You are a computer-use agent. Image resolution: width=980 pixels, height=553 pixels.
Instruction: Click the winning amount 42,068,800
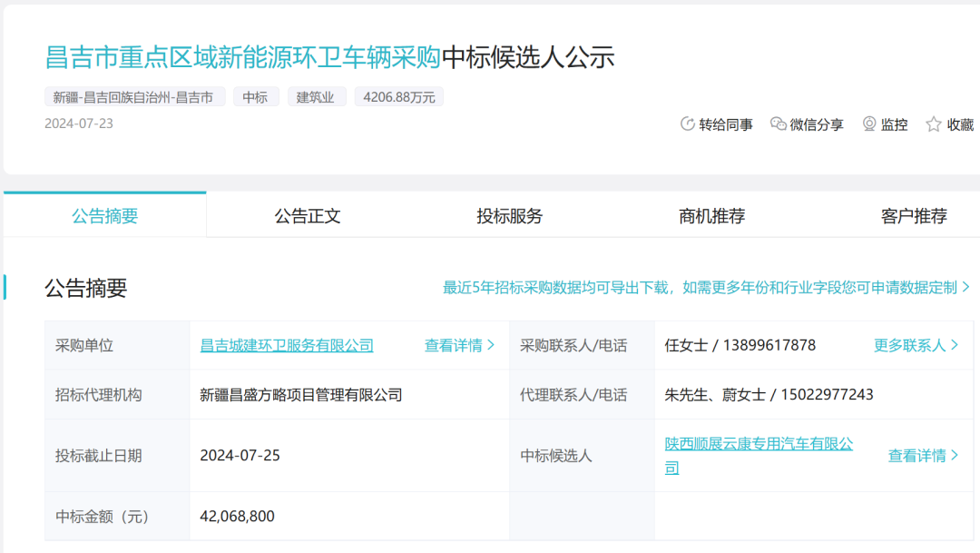[x=238, y=516]
